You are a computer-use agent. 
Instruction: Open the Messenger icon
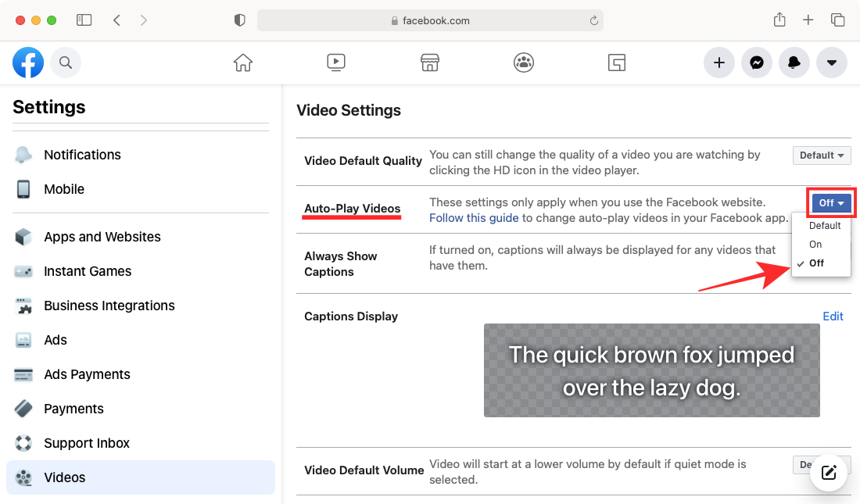coord(757,63)
